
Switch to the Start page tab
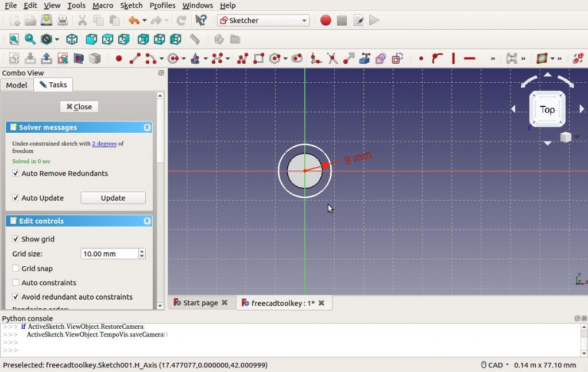pos(200,303)
